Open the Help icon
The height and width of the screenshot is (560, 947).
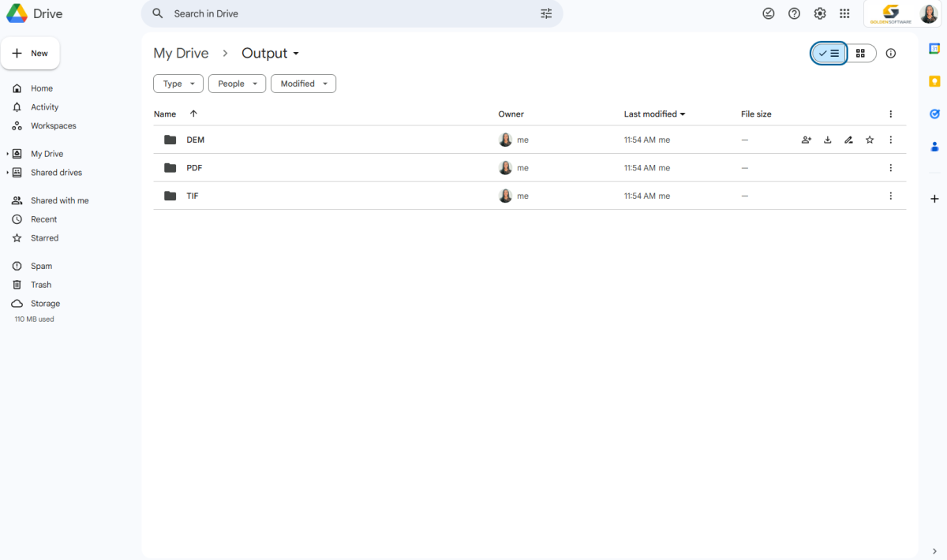[794, 13]
